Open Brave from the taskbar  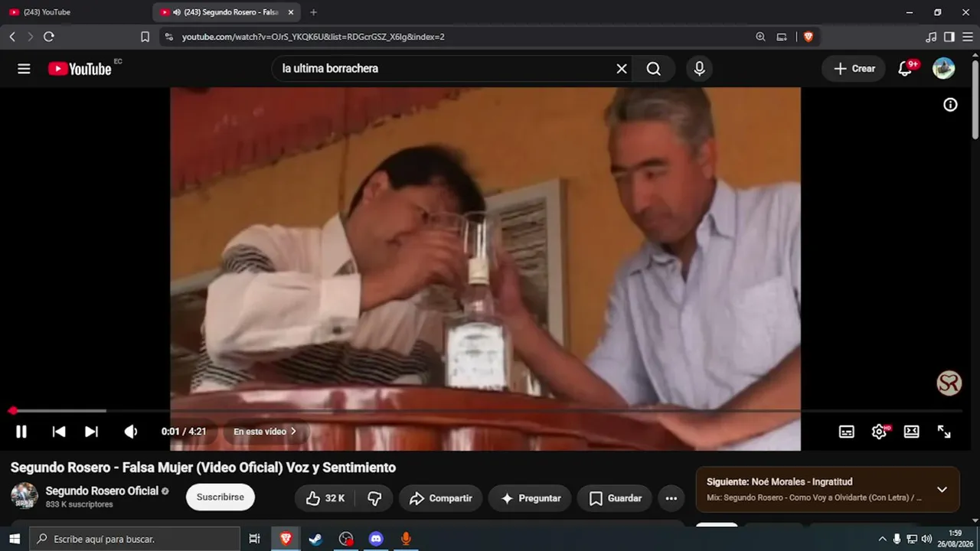point(286,539)
